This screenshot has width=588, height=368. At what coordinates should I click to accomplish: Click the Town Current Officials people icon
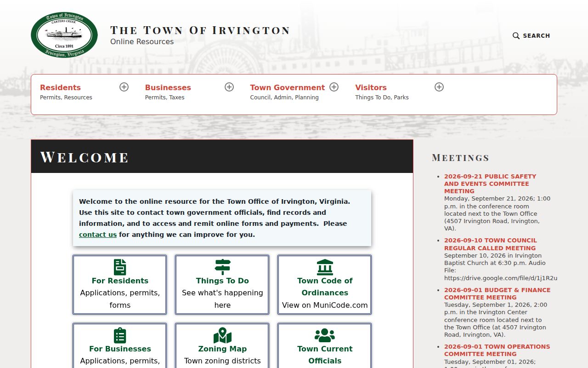325,335
